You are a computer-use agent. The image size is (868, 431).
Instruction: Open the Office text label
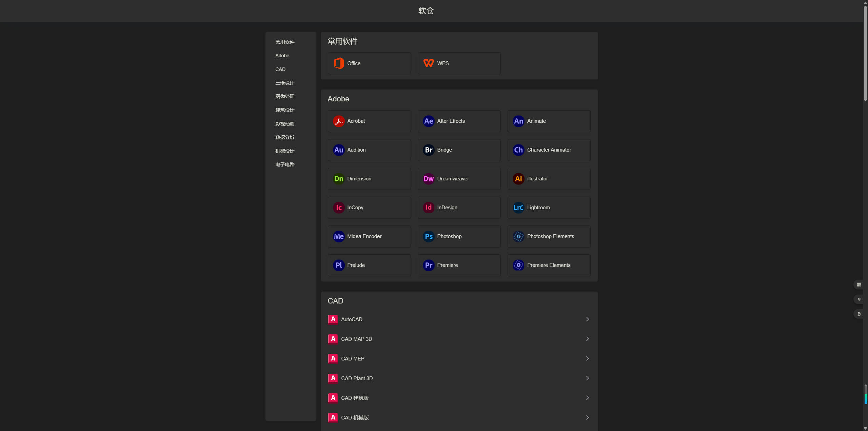[x=354, y=63]
